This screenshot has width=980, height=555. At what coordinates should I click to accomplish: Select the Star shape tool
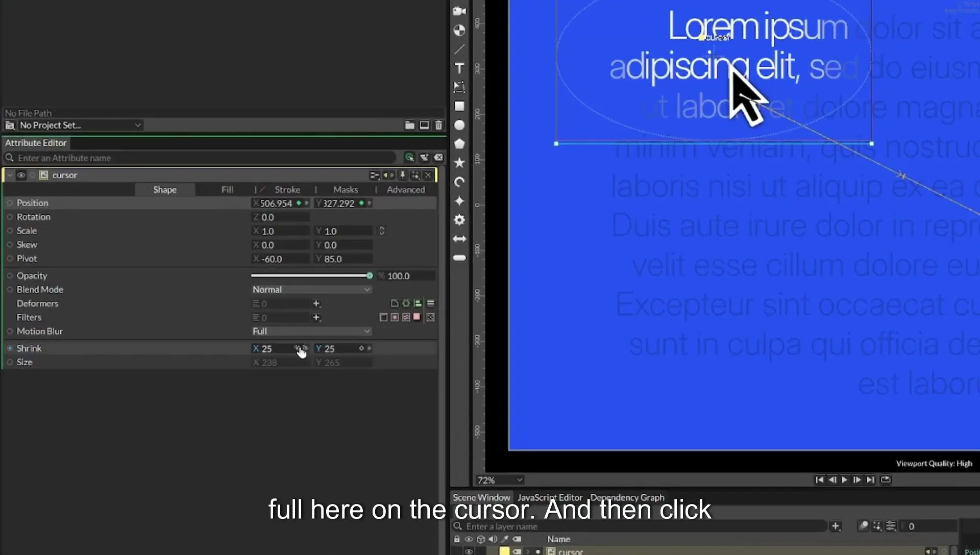(x=459, y=163)
